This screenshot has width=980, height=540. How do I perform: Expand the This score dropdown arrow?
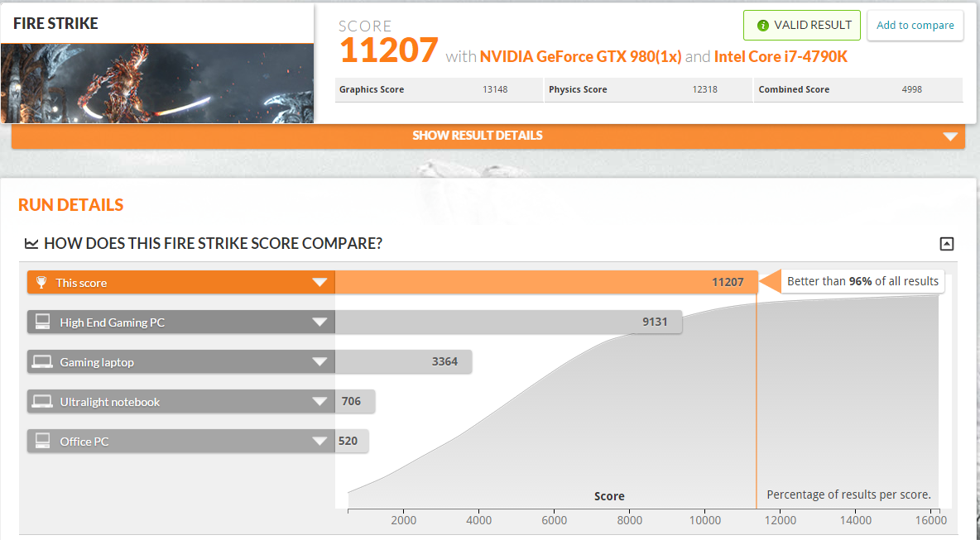click(320, 282)
